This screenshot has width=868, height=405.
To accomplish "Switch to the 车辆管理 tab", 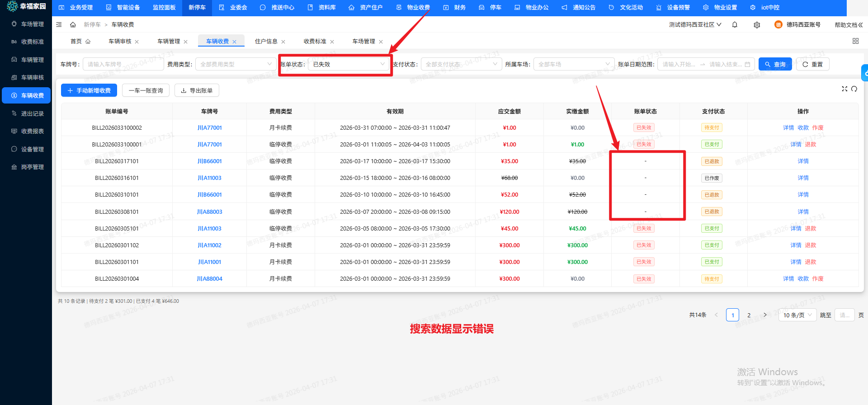I will (169, 41).
